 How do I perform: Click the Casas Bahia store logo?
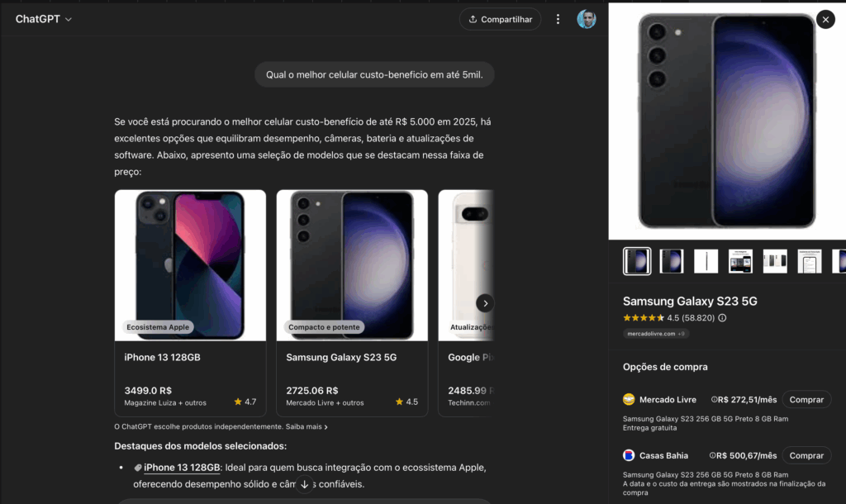[x=629, y=456]
